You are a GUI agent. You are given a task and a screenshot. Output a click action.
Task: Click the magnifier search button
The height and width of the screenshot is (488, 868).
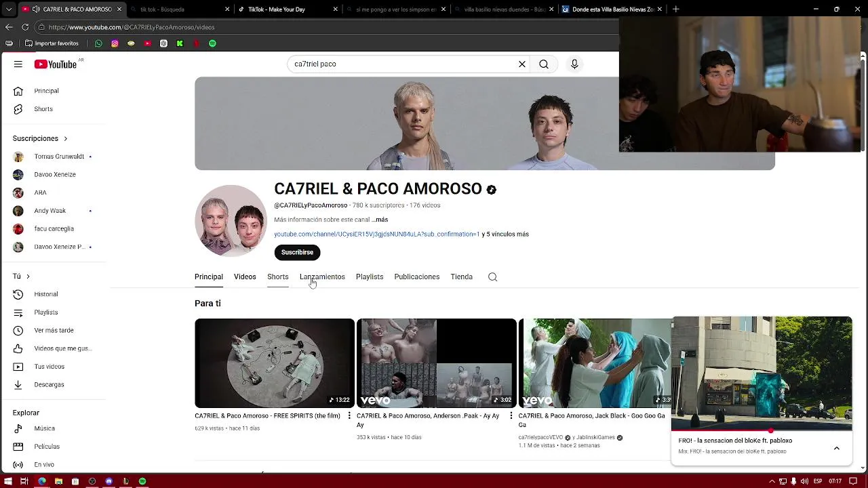(544, 64)
